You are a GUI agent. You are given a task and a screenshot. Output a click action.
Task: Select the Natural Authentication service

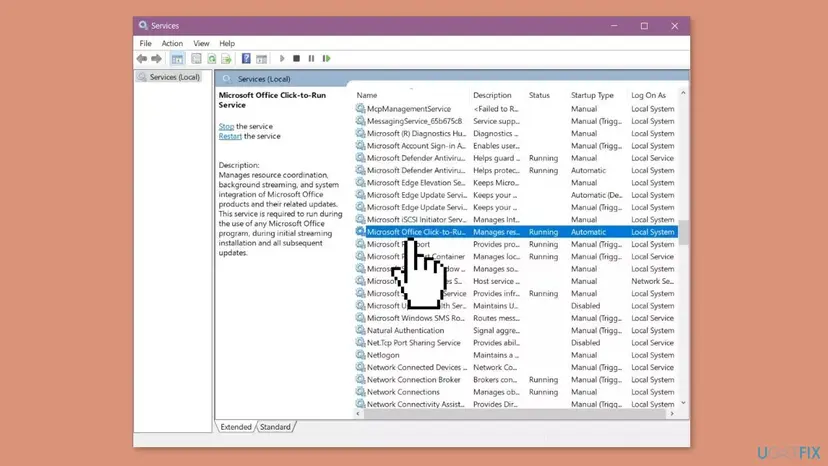(516, 330)
